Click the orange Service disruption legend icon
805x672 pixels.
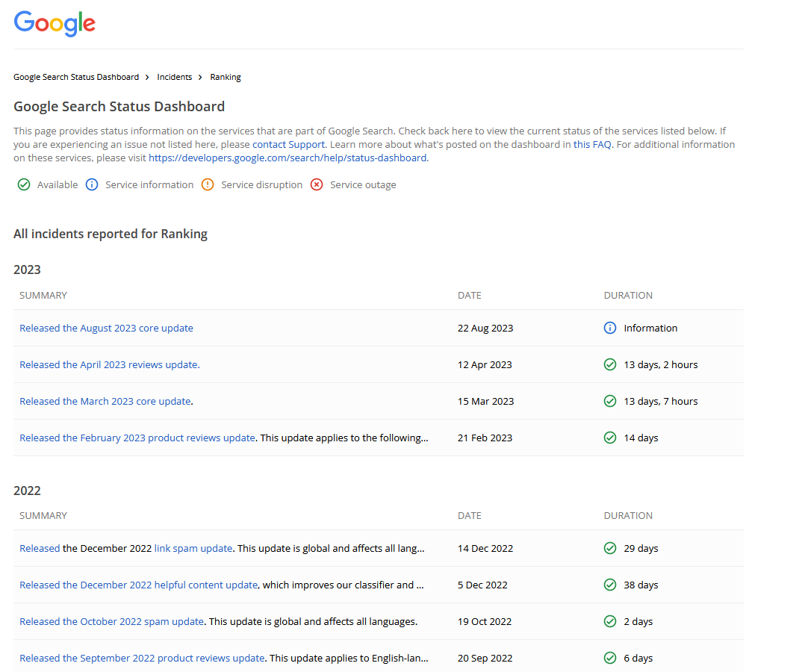(x=208, y=185)
